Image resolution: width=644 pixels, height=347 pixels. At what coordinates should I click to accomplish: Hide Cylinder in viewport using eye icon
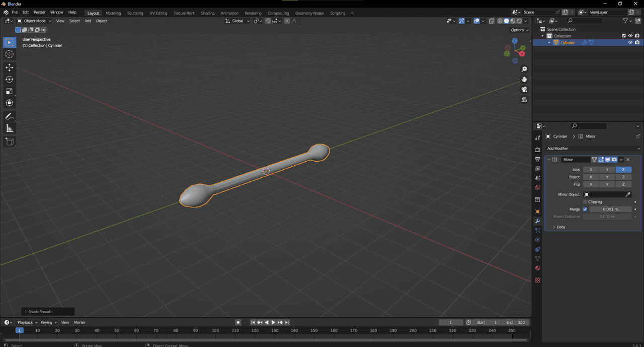tap(630, 43)
